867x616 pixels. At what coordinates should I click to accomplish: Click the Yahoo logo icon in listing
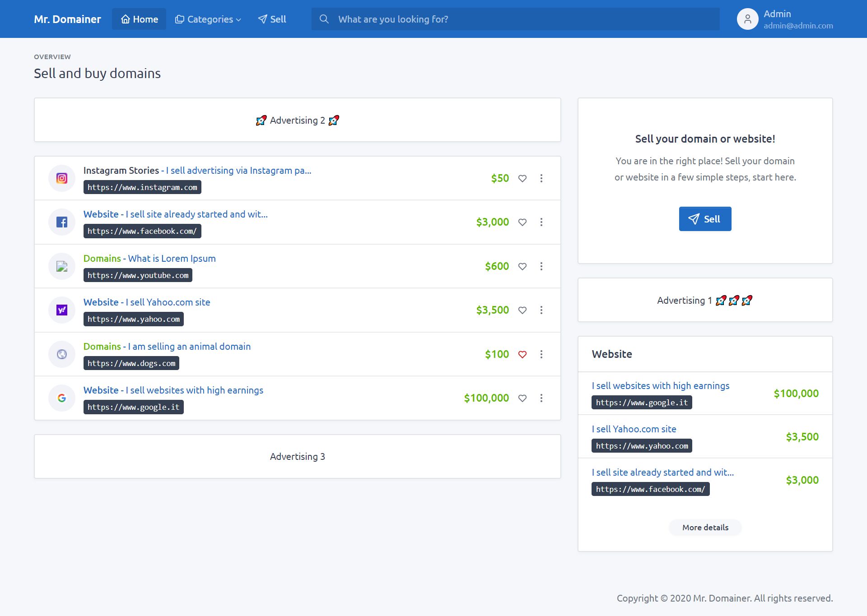(62, 310)
